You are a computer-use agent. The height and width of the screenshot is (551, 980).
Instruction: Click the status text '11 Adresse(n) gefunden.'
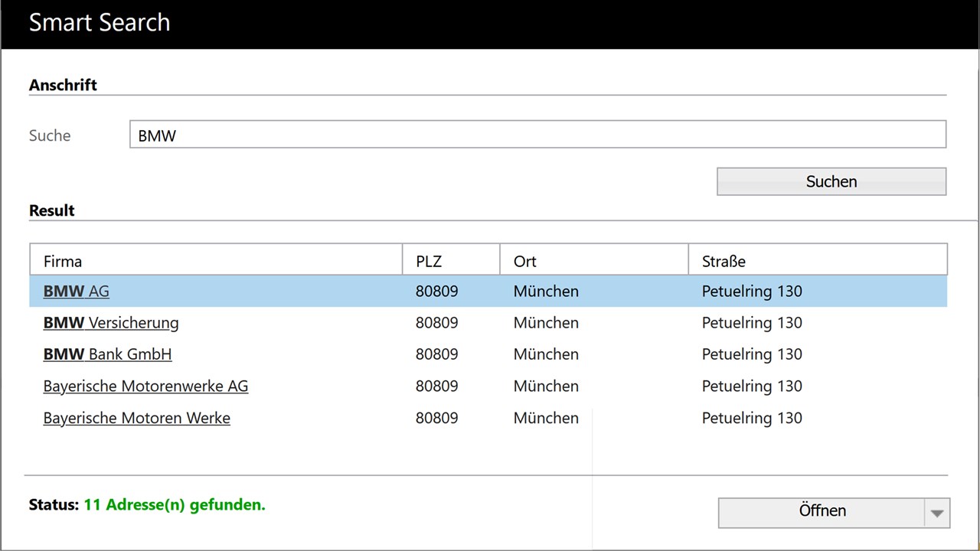click(175, 505)
